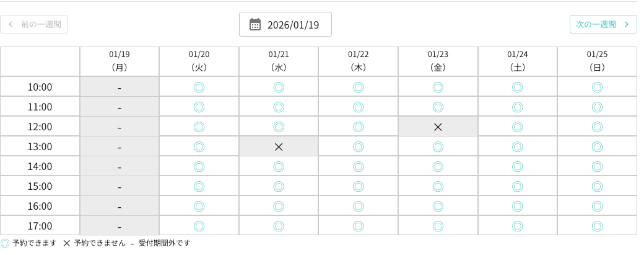Select the 14:00 circle on 01/24 Saturday
The image size is (644, 255).
pyautogui.click(x=517, y=166)
